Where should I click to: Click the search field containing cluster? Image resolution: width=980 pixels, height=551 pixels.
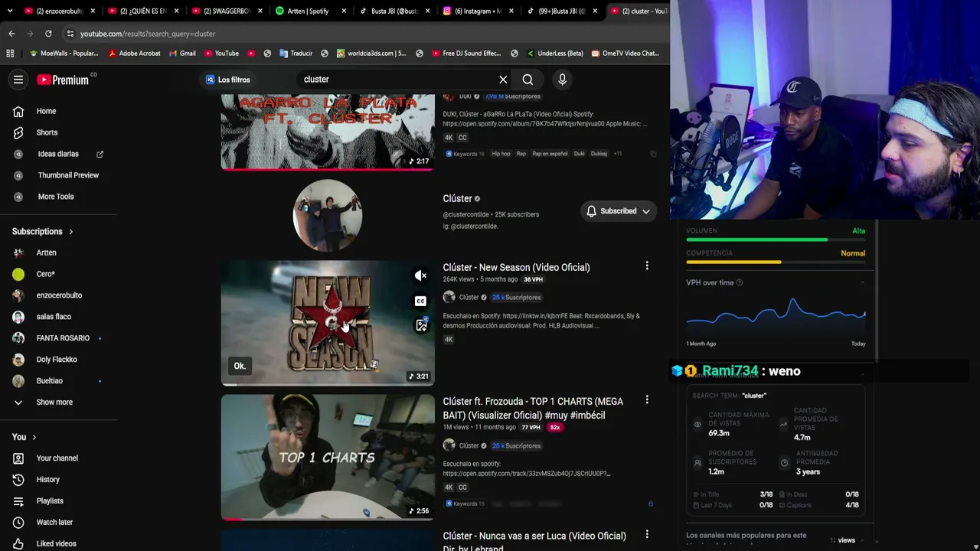click(x=397, y=80)
